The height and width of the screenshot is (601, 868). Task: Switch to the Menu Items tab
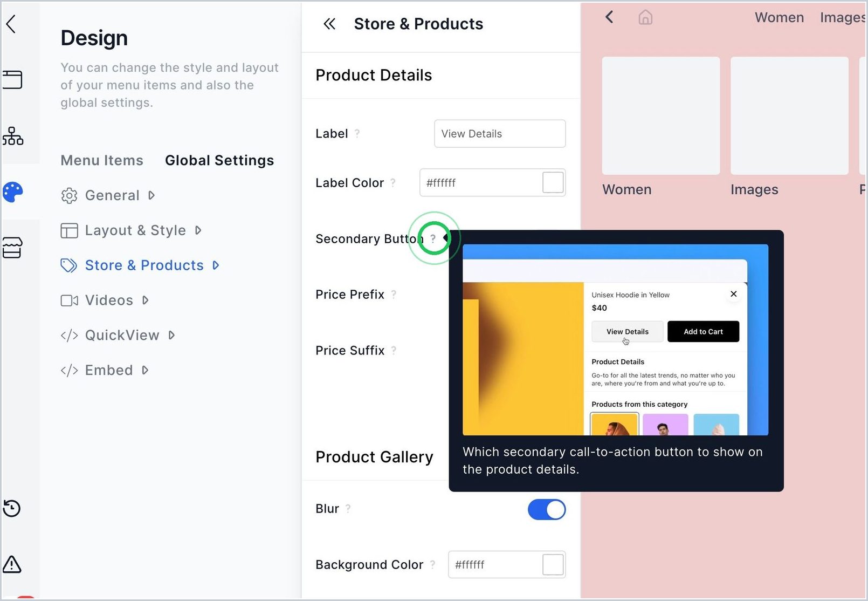coord(102,160)
